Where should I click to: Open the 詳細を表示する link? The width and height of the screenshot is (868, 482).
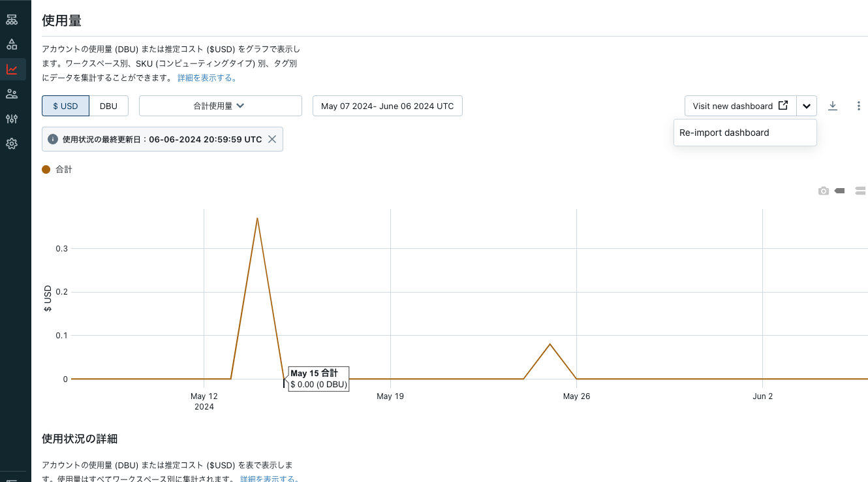coord(206,76)
